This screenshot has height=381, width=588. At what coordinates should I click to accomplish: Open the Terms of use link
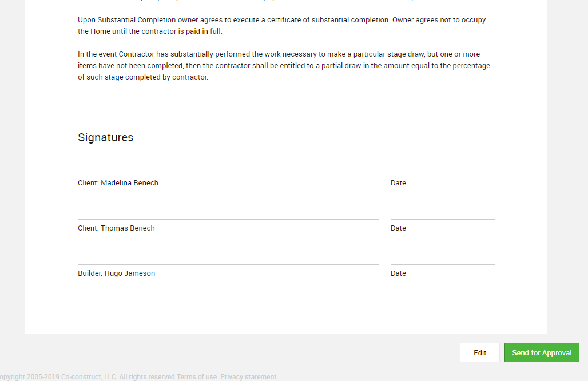197,376
